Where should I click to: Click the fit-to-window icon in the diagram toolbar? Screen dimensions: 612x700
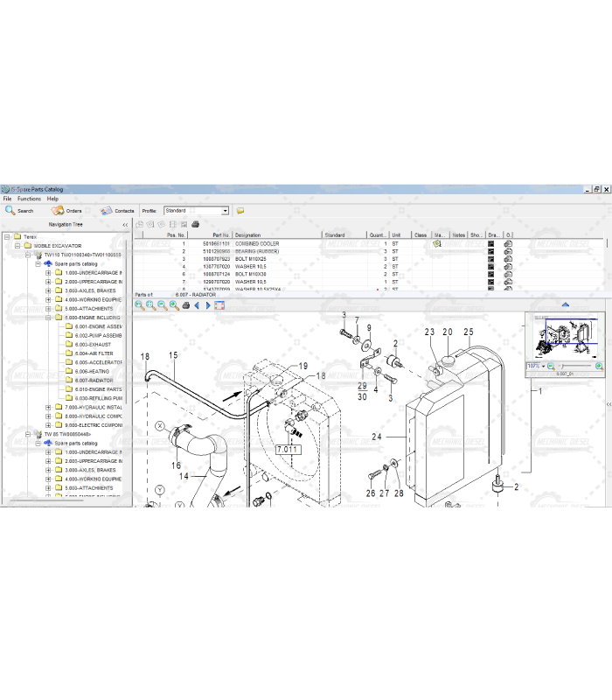219,305
